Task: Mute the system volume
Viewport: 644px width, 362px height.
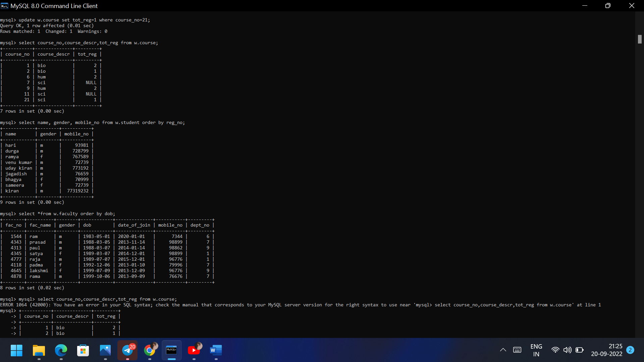Action: pos(568,350)
